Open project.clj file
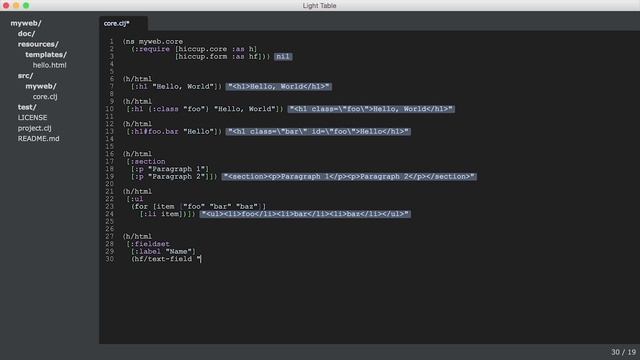This screenshot has height=360, width=640. coord(34,128)
